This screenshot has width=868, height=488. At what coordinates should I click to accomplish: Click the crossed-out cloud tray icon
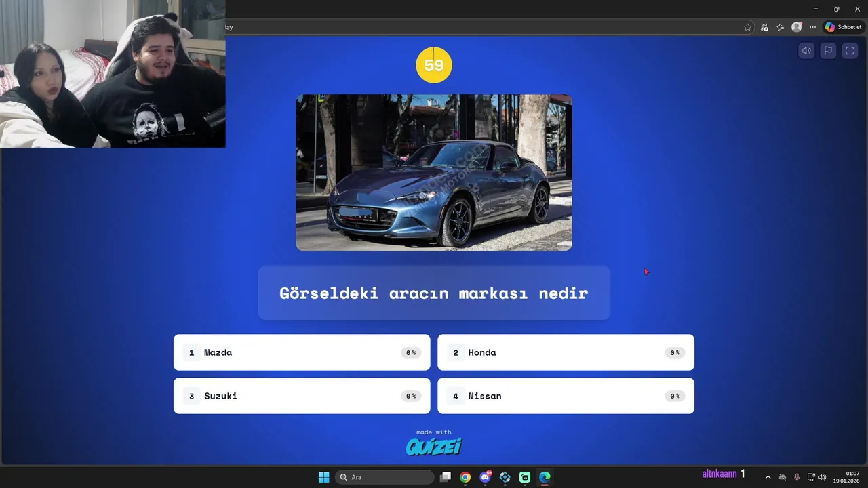click(x=783, y=477)
